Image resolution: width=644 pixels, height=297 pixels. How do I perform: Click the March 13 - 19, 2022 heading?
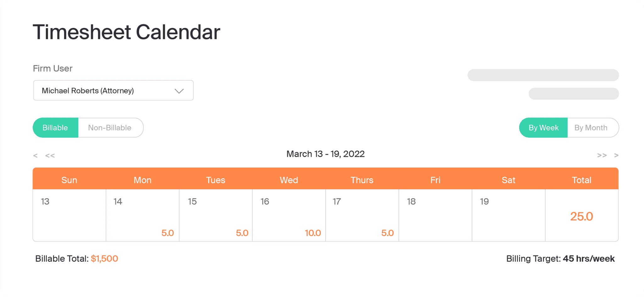pos(325,154)
